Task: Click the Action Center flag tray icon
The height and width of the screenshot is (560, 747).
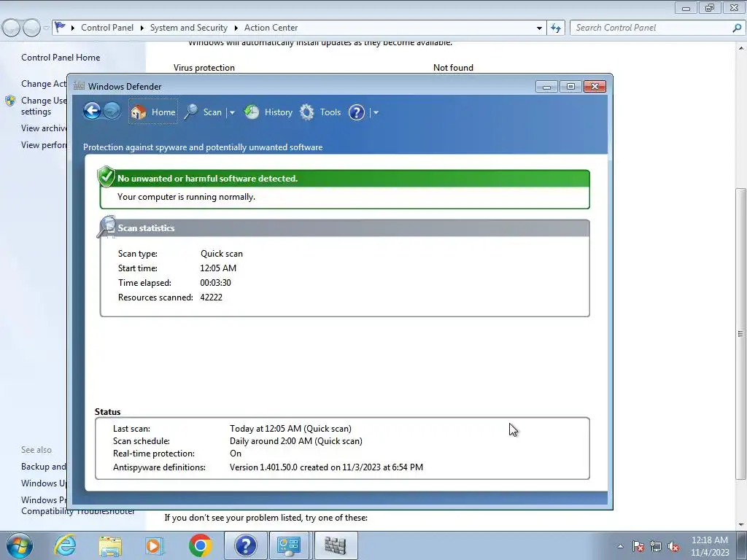Action: pos(638,546)
